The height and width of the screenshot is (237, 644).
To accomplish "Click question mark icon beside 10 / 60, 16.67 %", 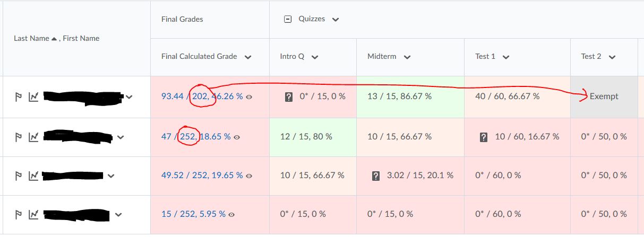I will (x=484, y=137).
